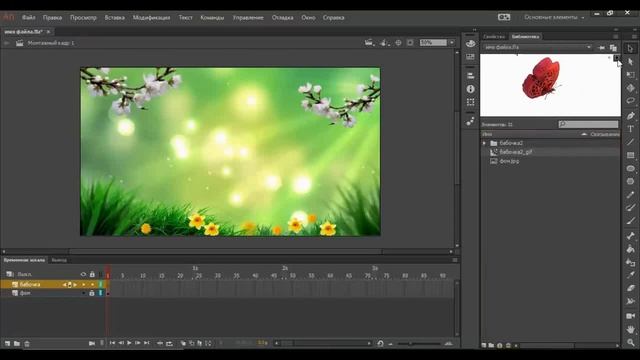Select the PolyStar tool

631,181
